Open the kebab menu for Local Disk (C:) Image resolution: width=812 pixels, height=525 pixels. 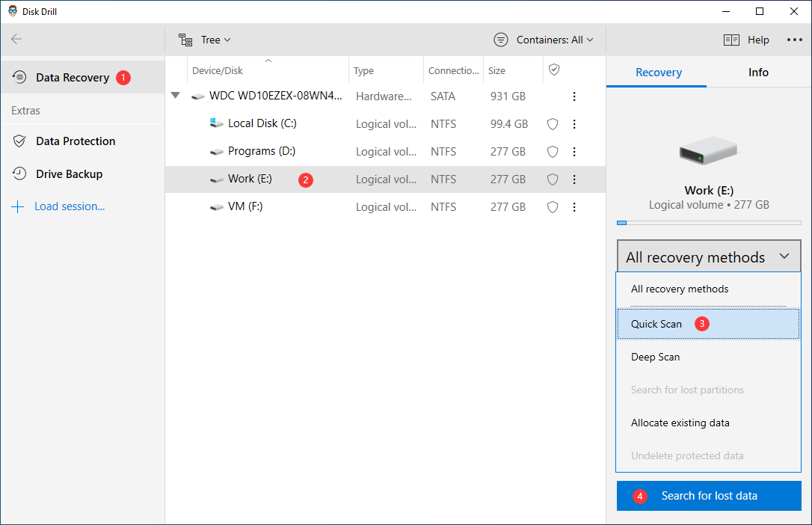pyautogui.click(x=573, y=123)
